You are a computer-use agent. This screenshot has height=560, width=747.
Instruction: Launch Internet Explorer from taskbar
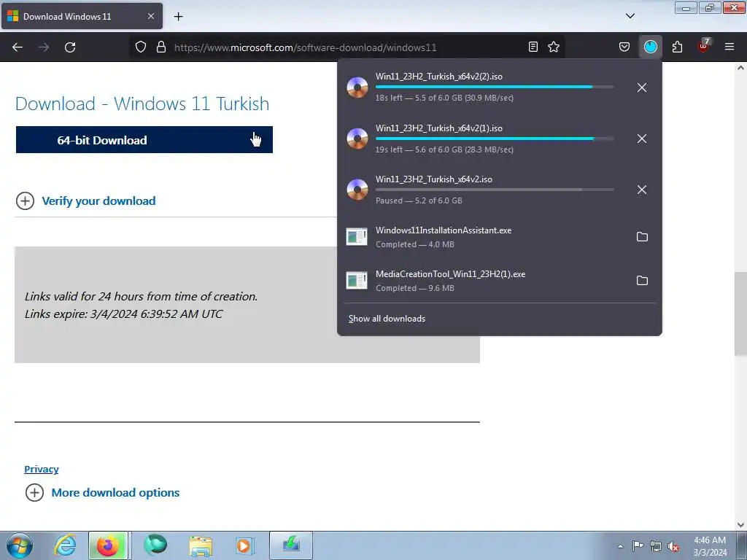click(65, 545)
